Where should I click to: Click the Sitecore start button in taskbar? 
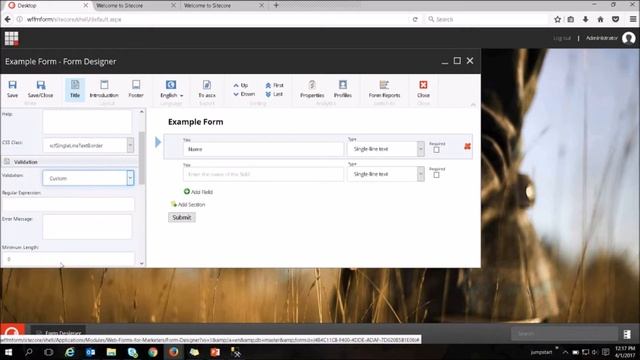[x=12, y=331]
